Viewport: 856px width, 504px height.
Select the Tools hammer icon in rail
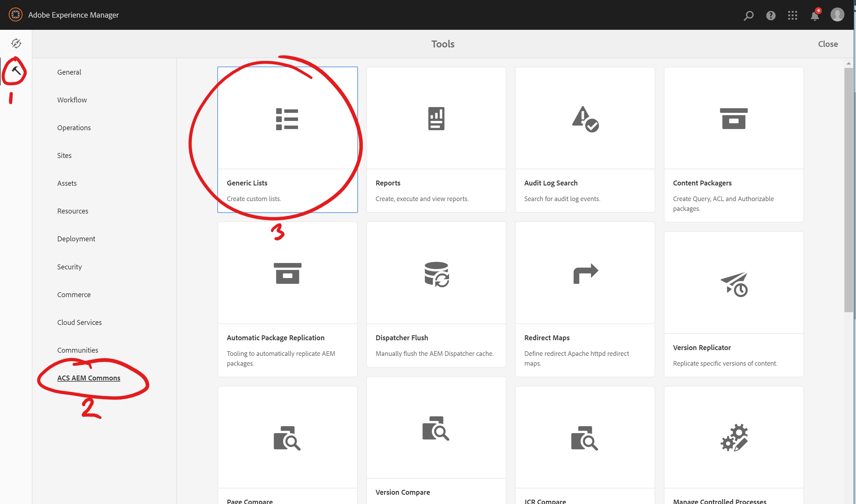16,71
